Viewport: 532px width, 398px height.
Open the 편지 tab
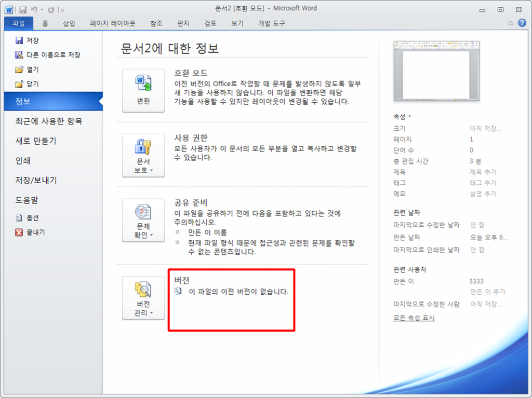tap(183, 23)
